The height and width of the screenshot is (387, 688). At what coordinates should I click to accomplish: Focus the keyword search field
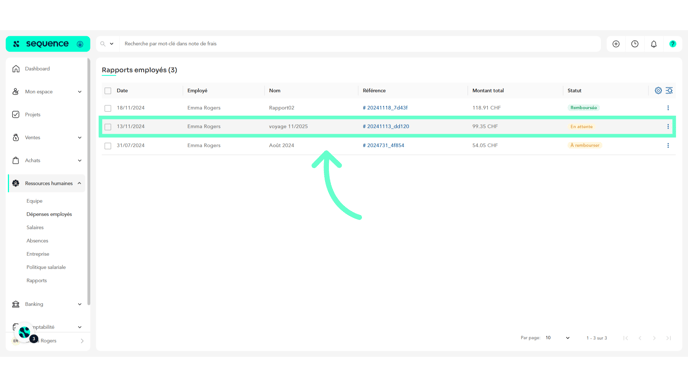tap(360, 44)
